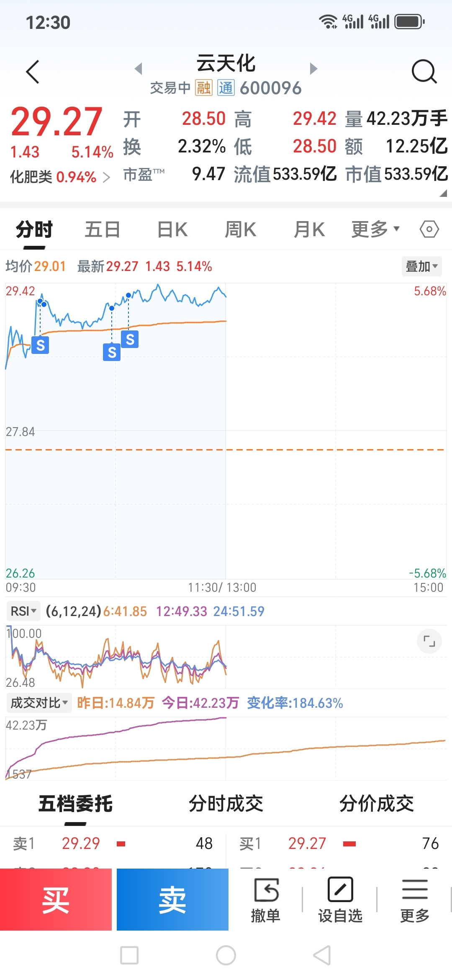
Task: Go to next stock with right triangle
Action: (x=313, y=68)
